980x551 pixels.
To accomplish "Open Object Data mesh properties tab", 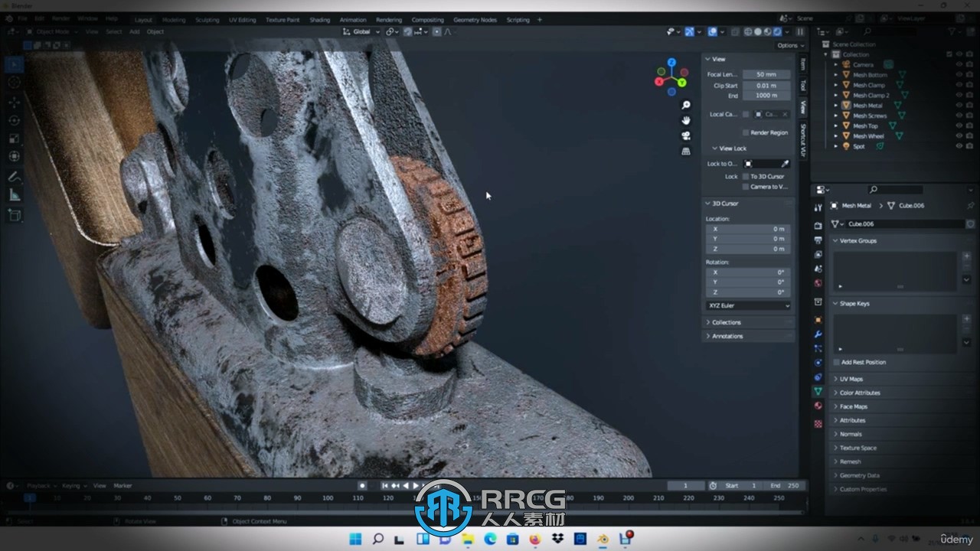I will (x=818, y=391).
